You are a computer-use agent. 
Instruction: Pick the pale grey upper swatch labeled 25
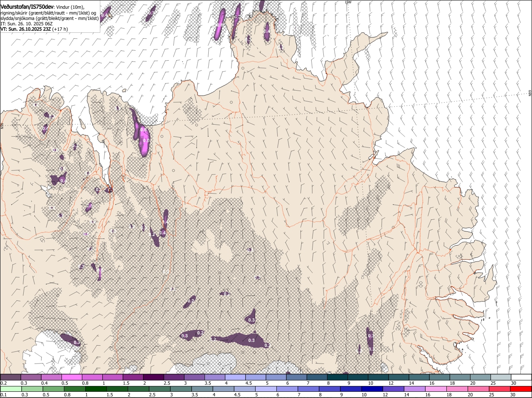(x=500, y=377)
